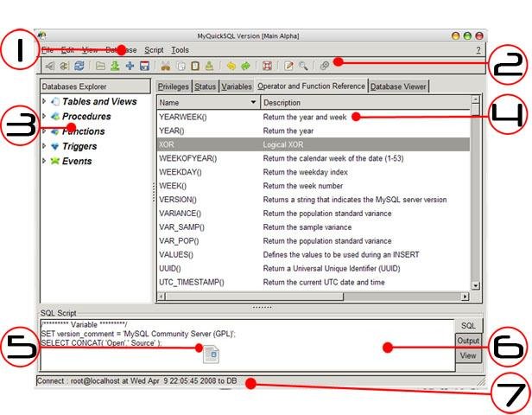The image size is (532, 415).
Task: Click the View button below Output
Action: [x=468, y=355]
